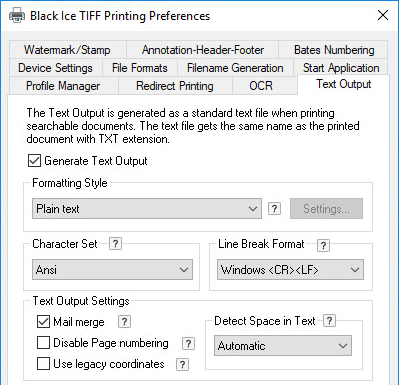Open the Ansi character set dropdown
Viewport: 399px width, 385px height.
tap(112, 269)
